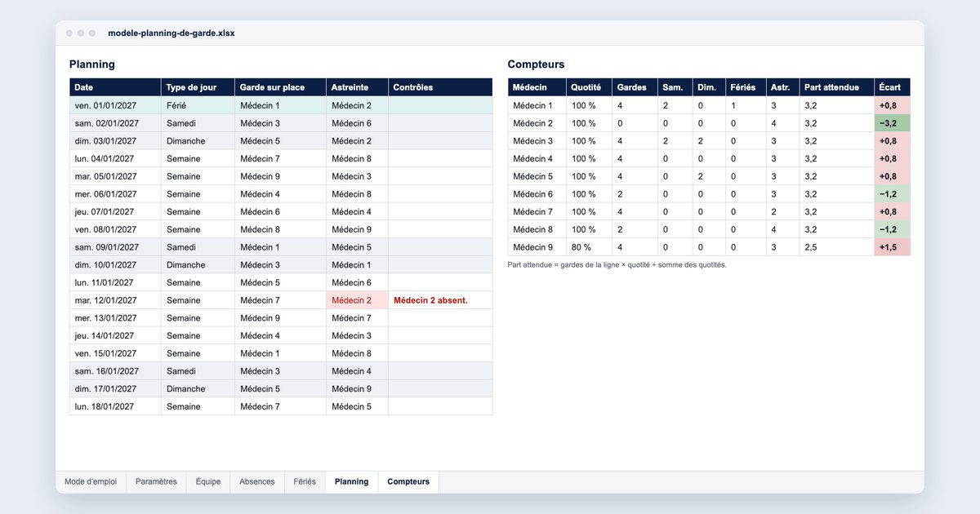Click the 2,5 part attendue cell
The height and width of the screenshot is (514, 980).
(836, 247)
